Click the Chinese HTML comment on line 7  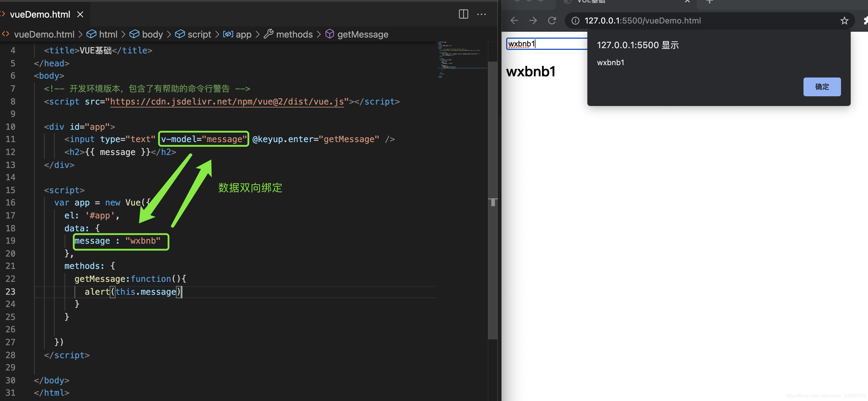pos(147,88)
